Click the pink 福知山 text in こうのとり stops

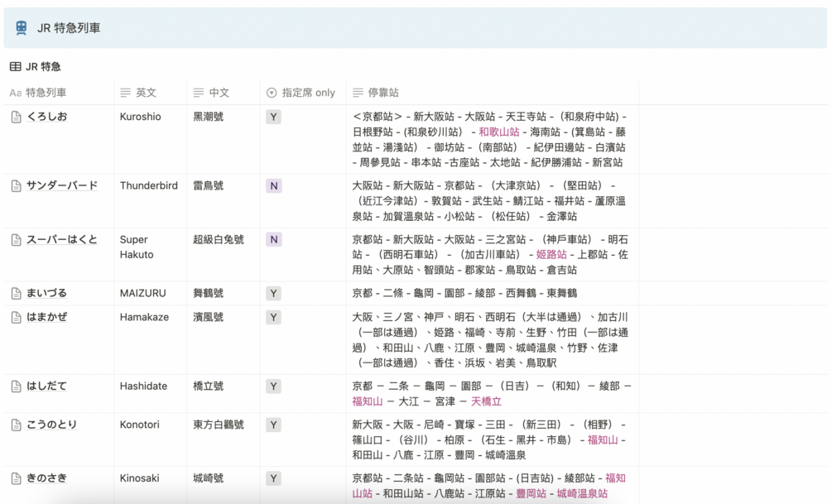602,439
